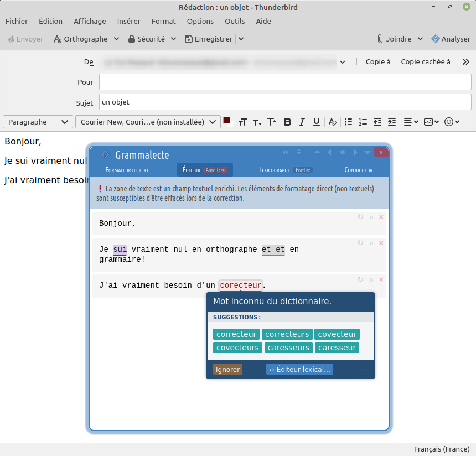Apply italic formatting
The width and height of the screenshot is (476, 456).
click(x=302, y=122)
